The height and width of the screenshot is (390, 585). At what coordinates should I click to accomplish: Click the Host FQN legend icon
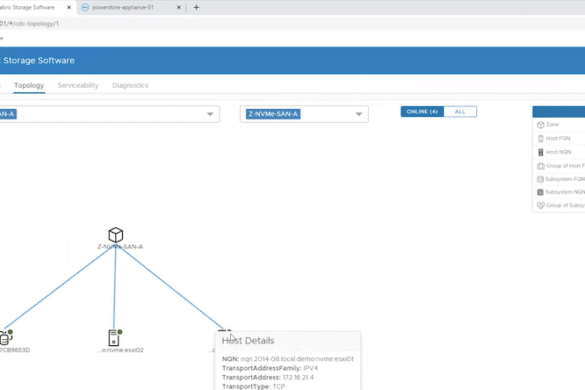click(541, 138)
